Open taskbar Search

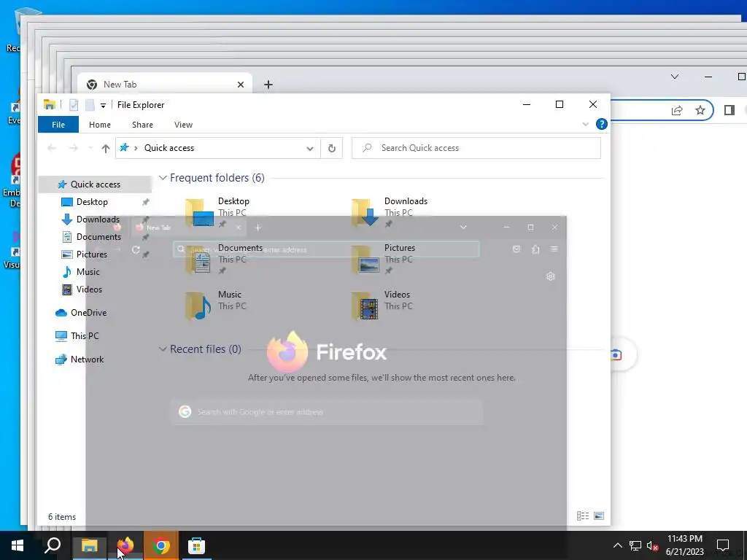(53, 545)
